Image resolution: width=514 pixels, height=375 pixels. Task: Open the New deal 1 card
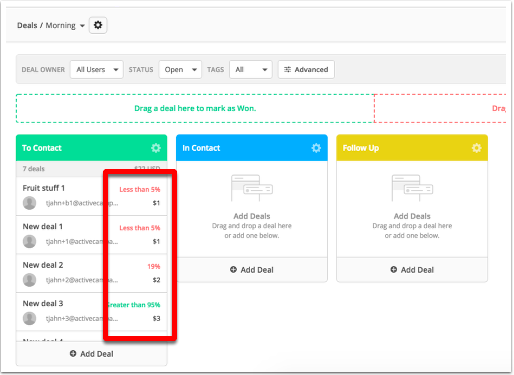click(x=43, y=227)
